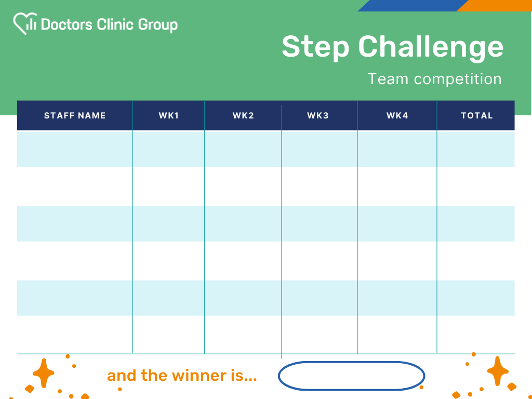Select the Step Challenge title
The height and width of the screenshot is (399, 532).
pyautogui.click(x=393, y=47)
